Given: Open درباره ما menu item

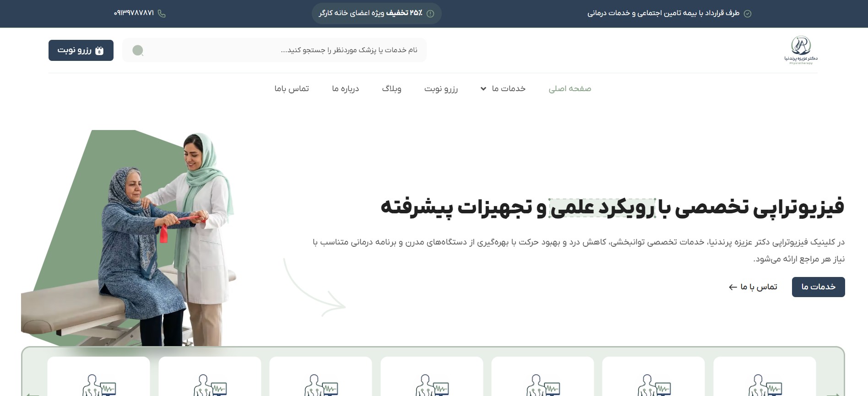Looking at the screenshot, I should tap(345, 89).
